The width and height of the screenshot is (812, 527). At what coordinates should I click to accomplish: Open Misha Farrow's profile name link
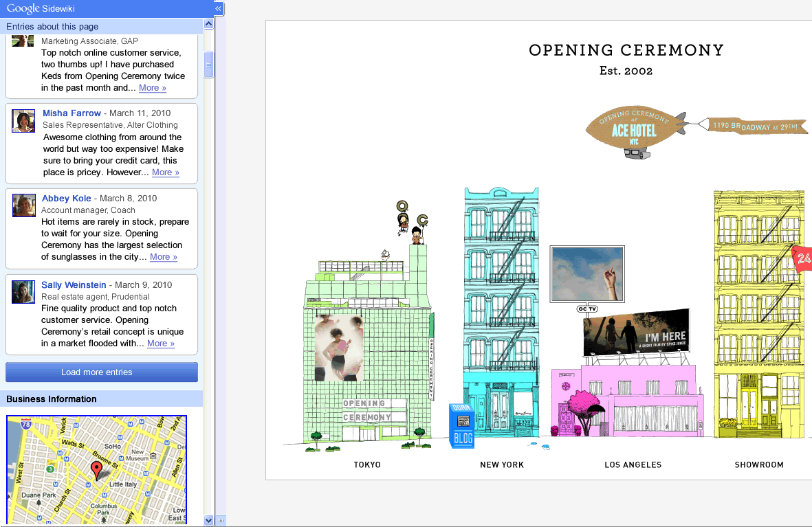(x=72, y=113)
